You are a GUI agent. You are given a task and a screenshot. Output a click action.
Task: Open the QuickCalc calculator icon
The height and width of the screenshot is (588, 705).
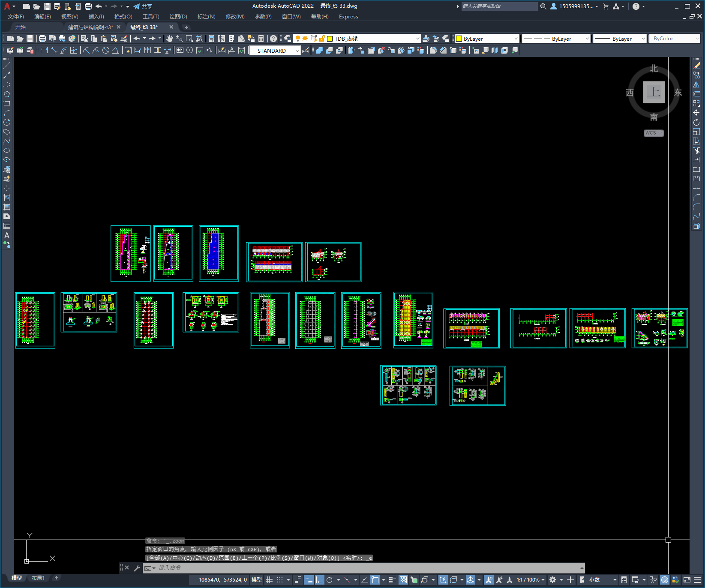click(261, 39)
